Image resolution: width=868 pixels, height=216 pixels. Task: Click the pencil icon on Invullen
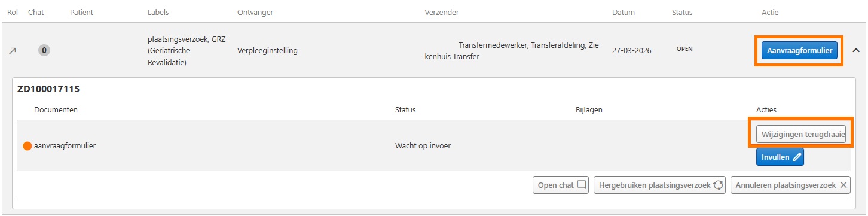click(x=796, y=157)
